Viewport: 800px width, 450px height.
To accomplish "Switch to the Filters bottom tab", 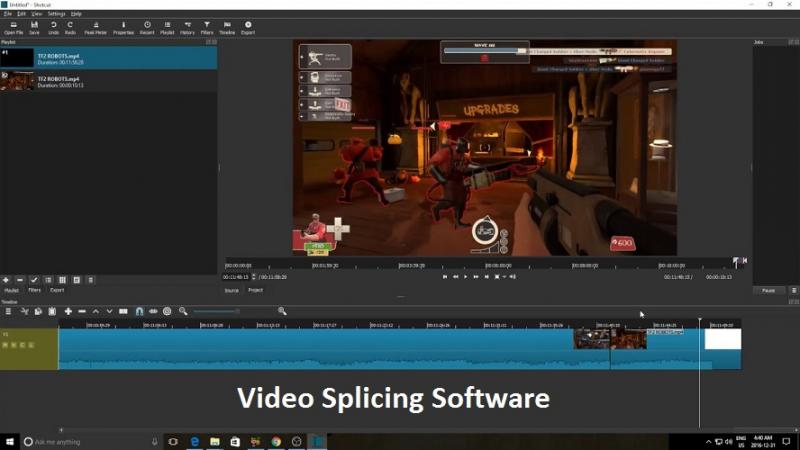I will [34, 290].
